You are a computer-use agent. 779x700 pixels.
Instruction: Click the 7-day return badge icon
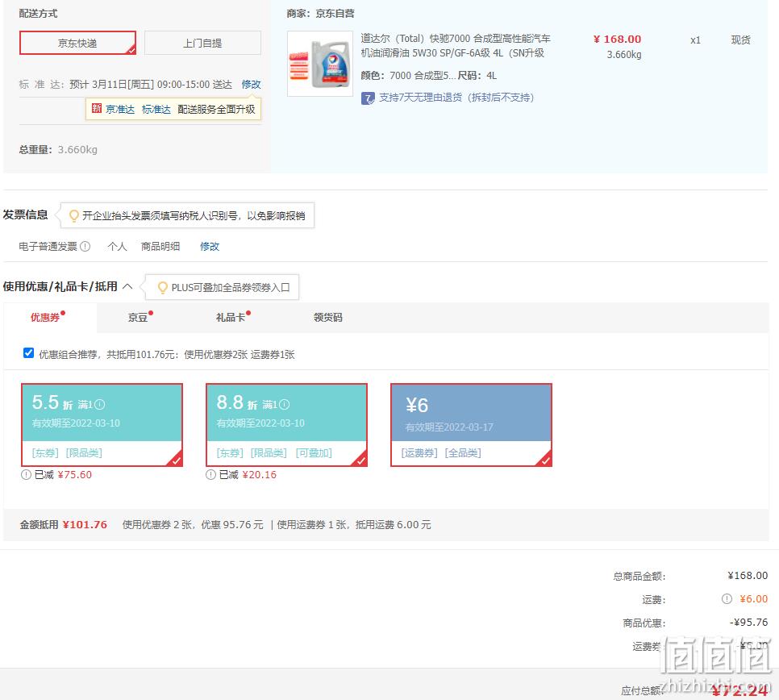coord(368,98)
